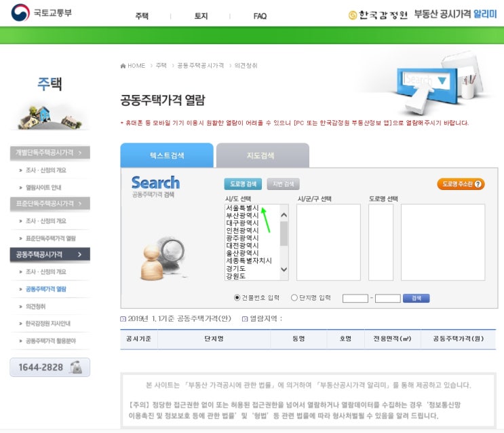Click the 시/군/구 선택 list box

point(328,242)
